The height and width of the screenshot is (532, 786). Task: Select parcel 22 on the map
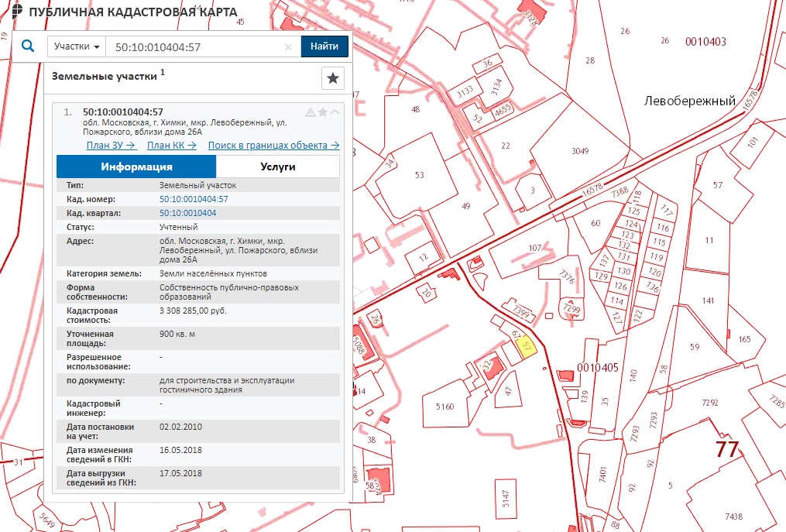tap(505, 146)
